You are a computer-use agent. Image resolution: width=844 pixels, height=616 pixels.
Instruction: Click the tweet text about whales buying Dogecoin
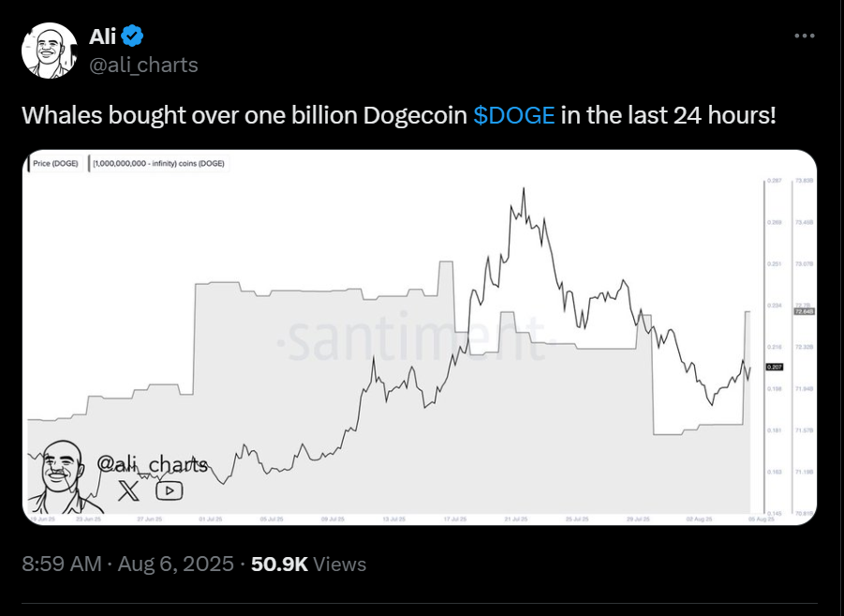tap(398, 116)
